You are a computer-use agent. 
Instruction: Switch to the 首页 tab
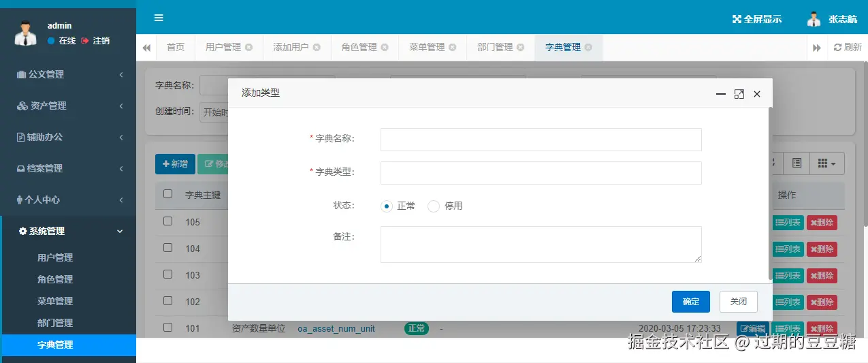coord(176,48)
